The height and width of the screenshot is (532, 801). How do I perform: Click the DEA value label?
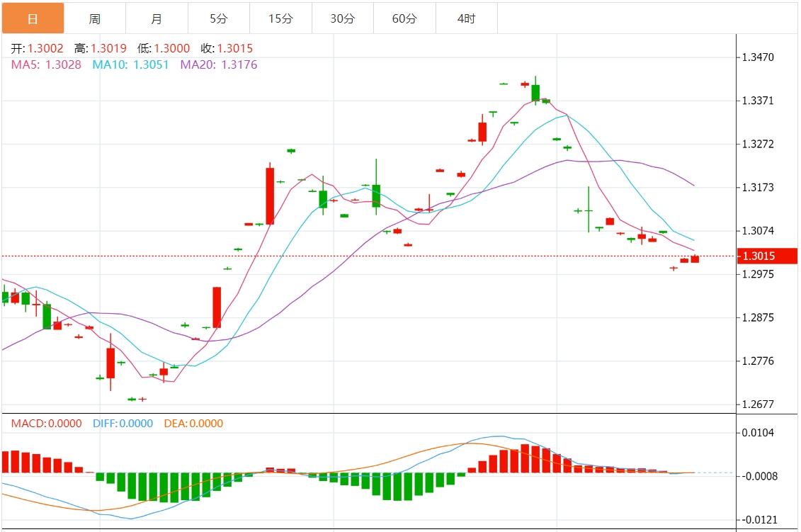click(193, 424)
